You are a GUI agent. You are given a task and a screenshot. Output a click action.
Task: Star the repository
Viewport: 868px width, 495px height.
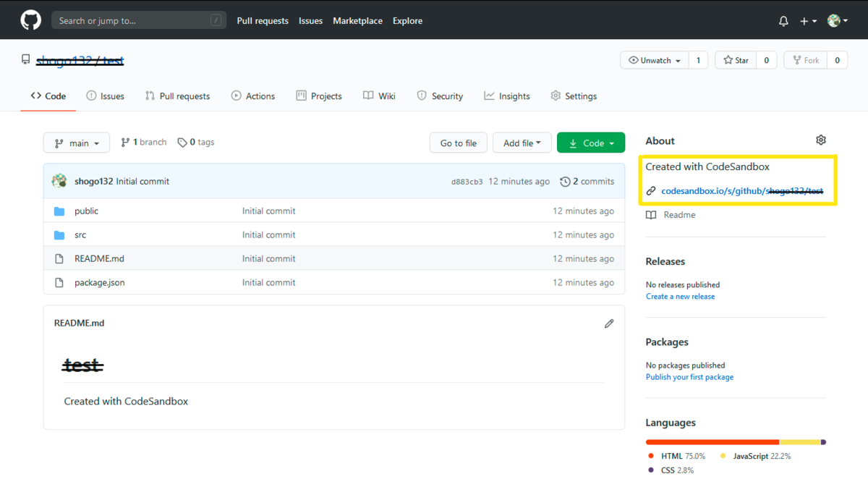click(735, 60)
